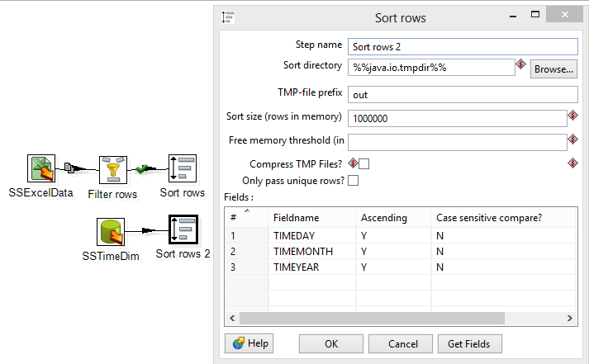Screen dimensions: 589x364
Task: Click the Get Fields button
Action: (x=469, y=343)
